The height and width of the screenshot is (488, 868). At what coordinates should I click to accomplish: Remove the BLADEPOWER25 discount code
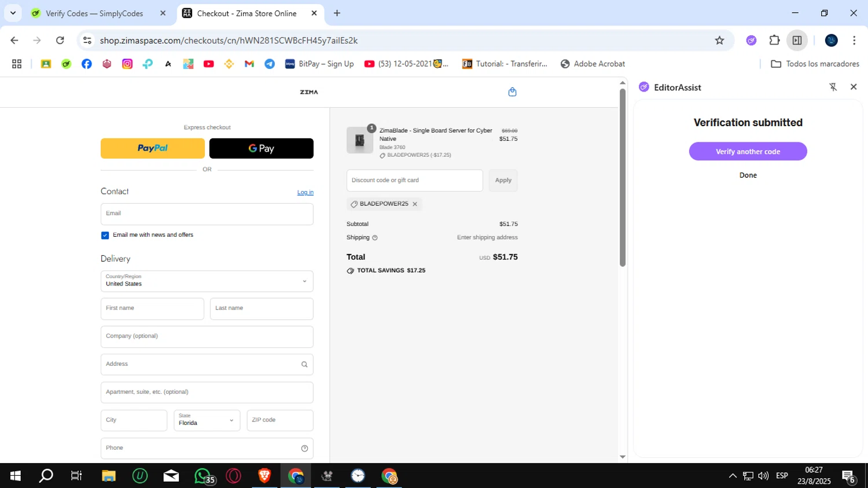click(415, 204)
